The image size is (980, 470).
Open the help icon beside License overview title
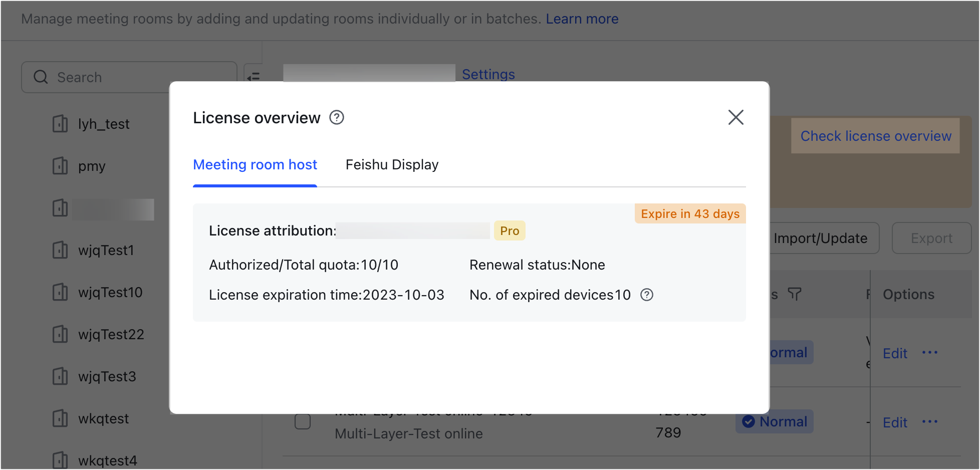[337, 117]
